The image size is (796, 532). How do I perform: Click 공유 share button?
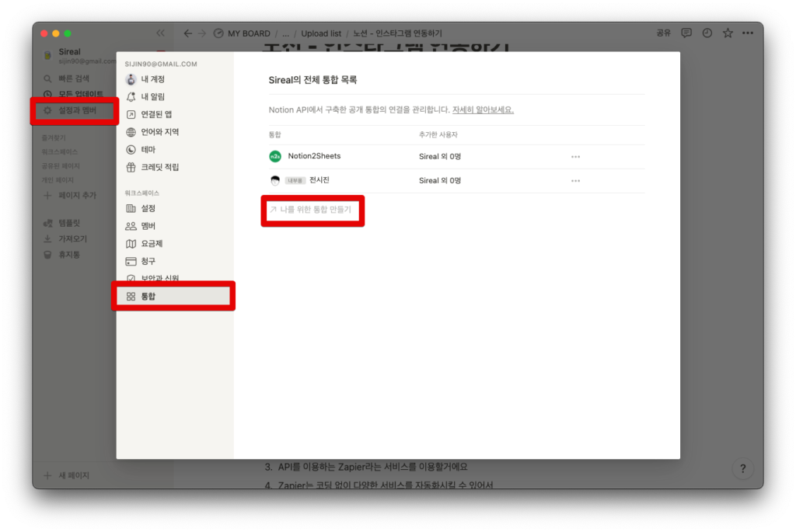pyautogui.click(x=664, y=33)
